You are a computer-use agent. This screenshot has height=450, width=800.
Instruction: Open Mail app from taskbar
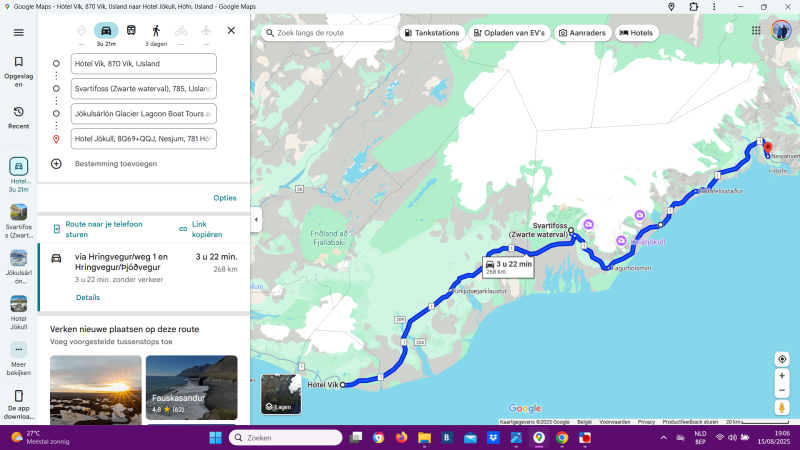pos(470,438)
